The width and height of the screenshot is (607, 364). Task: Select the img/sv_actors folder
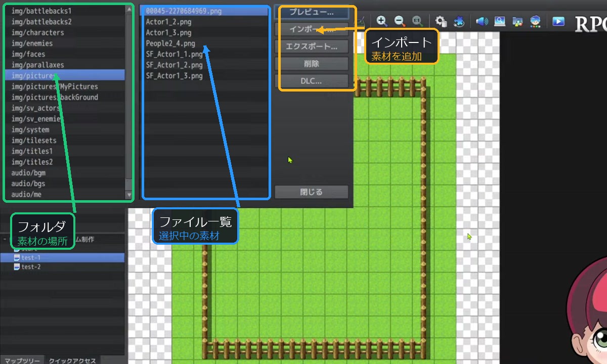[x=64, y=108]
